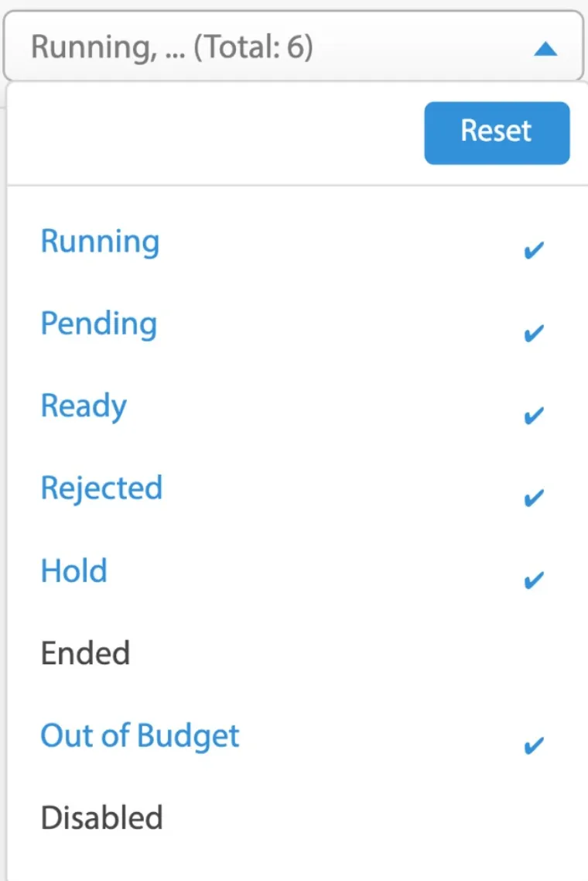Click the Hold status label

tap(73, 571)
